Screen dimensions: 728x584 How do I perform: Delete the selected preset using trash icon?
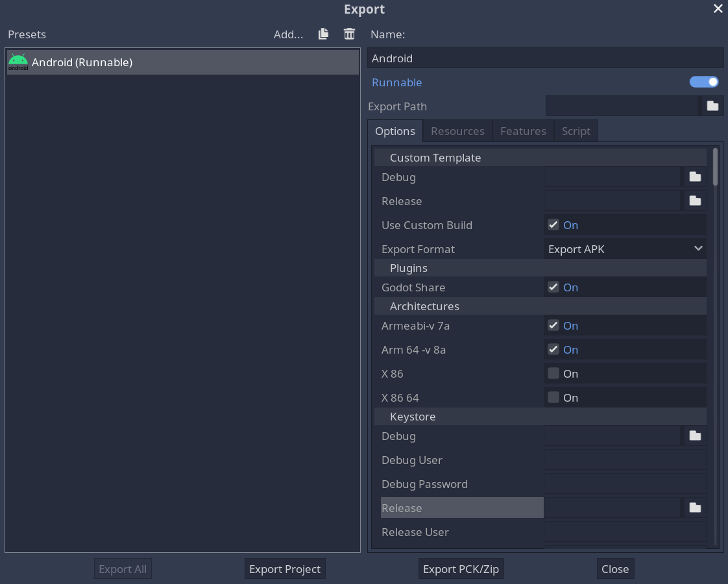coord(349,34)
